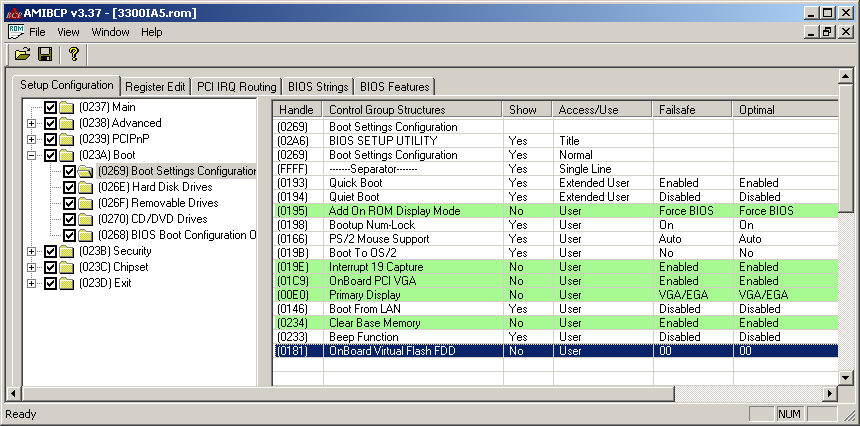Switch to the PCI IRQ Routing tab
Screen dimensions: 860x426
coord(236,86)
